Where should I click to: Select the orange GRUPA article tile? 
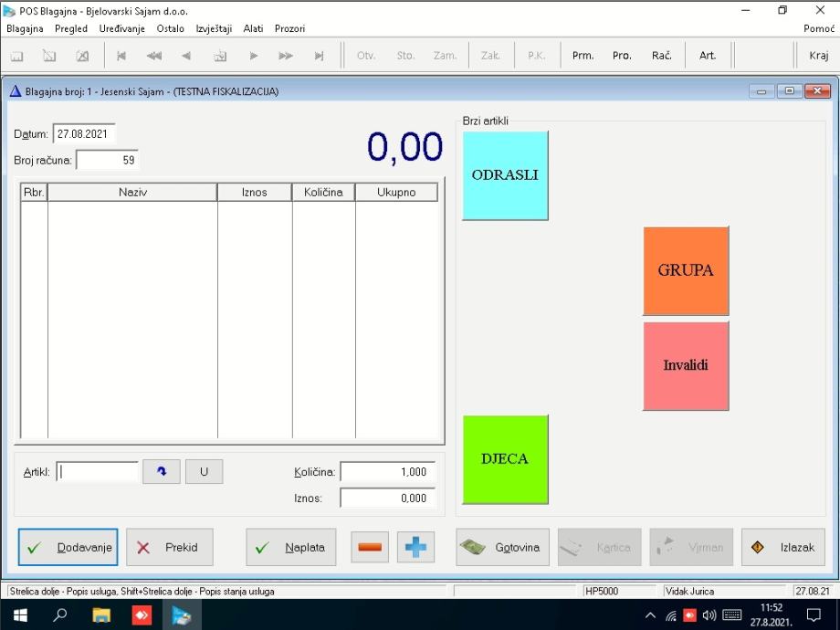(x=686, y=270)
